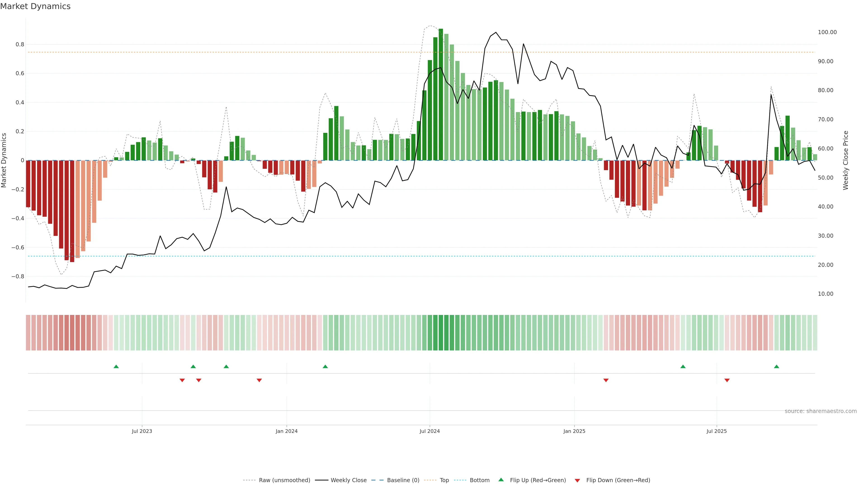The height and width of the screenshot is (488, 868).
Task: Click the Market Dynamics chart title
Action: [x=35, y=6]
